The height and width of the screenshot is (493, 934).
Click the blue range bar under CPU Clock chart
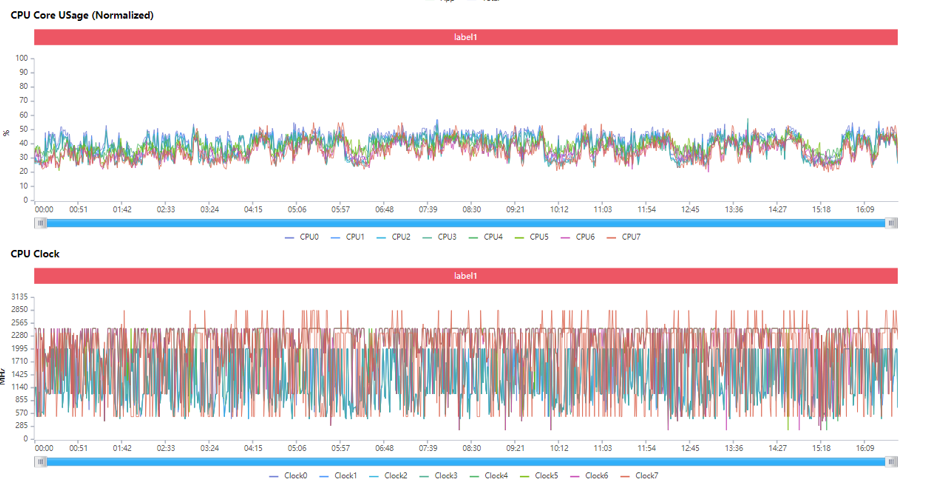point(466,462)
